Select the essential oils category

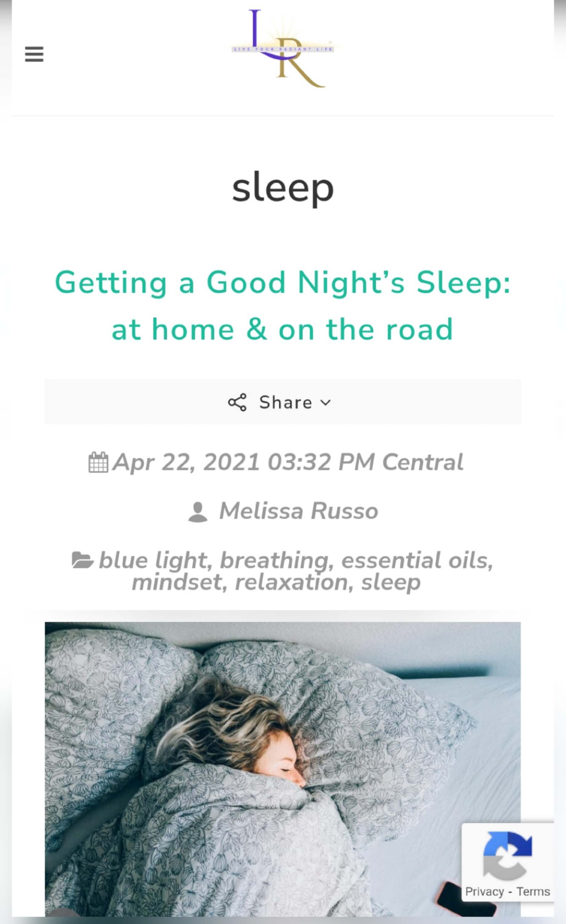coord(414,560)
